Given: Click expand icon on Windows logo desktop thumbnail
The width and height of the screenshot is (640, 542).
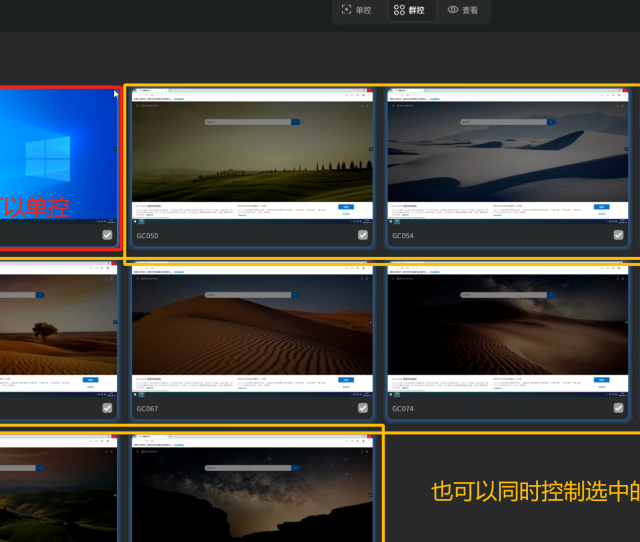Looking at the screenshot, I should point(115,149).
